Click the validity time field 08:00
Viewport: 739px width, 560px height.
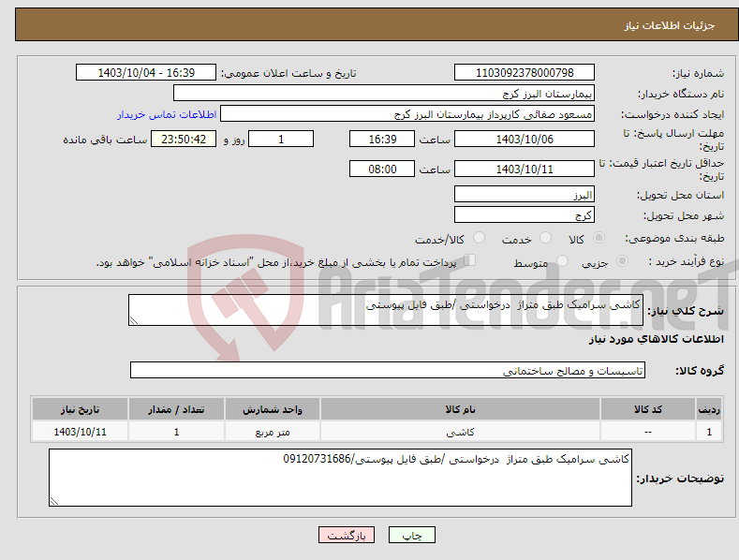click(382, 169)
